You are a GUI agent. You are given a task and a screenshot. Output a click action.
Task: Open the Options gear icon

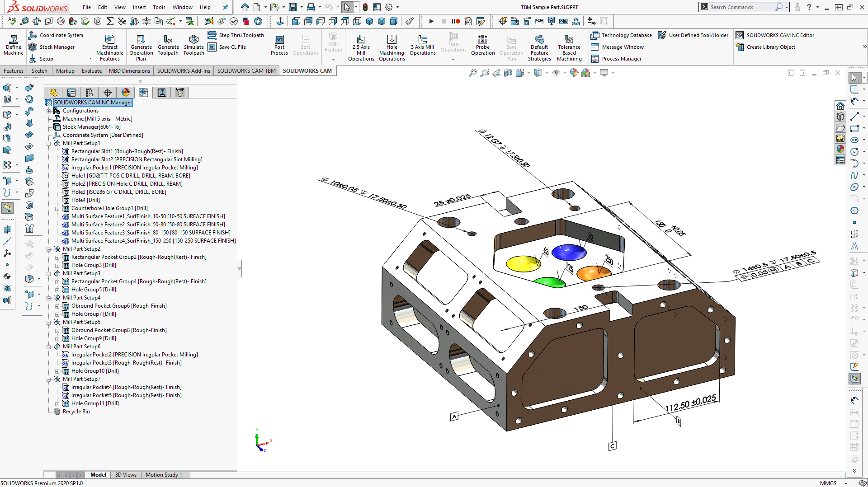pos(389,7)
